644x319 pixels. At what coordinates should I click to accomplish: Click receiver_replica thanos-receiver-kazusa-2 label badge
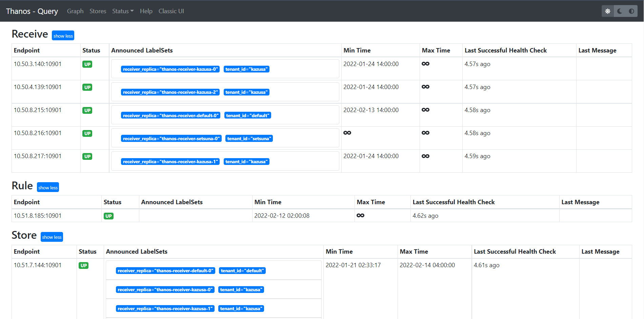170,92
